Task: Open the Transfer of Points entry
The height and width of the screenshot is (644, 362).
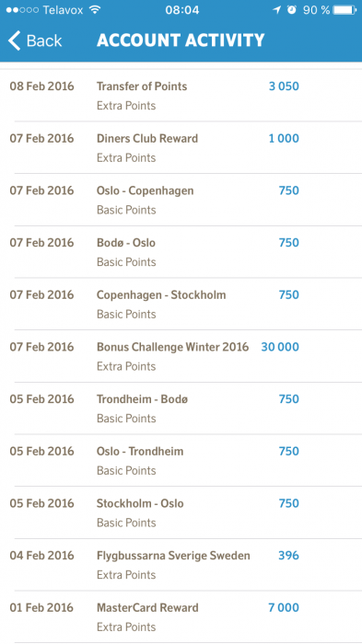Action: (x=181, y=96)
